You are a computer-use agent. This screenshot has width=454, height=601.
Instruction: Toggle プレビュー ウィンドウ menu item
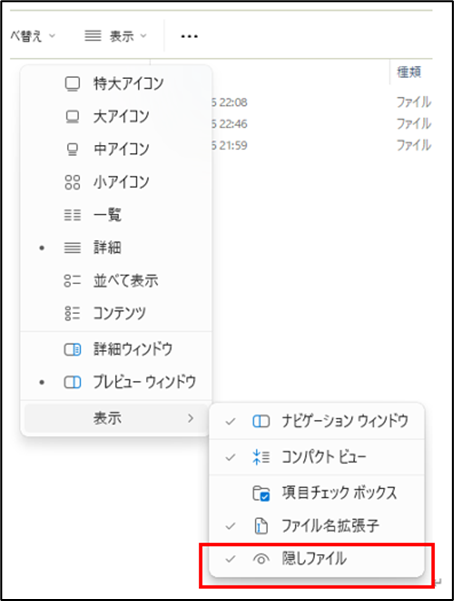116,382
